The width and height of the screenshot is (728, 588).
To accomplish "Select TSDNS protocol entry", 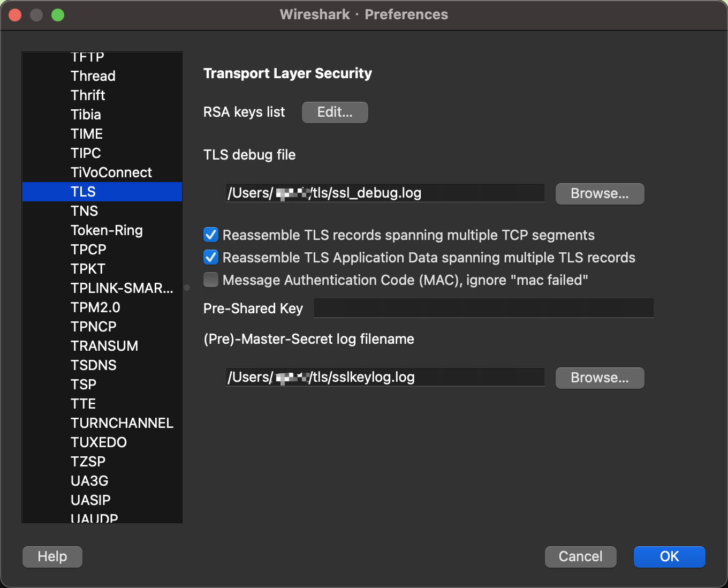I will [102, 365].
